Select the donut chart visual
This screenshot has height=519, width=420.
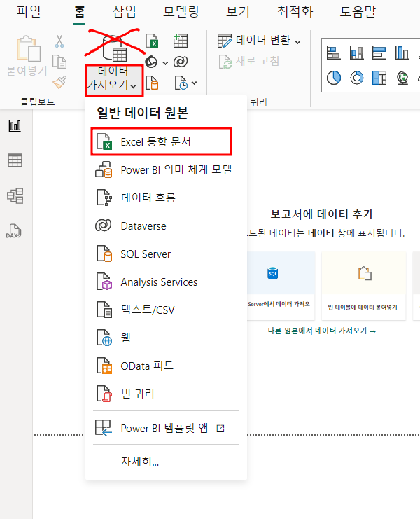[x=356, y=78]
